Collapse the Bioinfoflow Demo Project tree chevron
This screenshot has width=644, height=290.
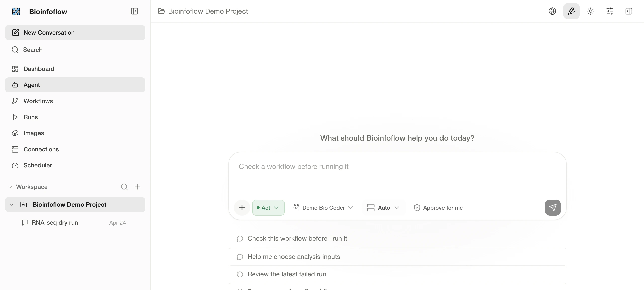pyautogui.click(x=12, y=205)
